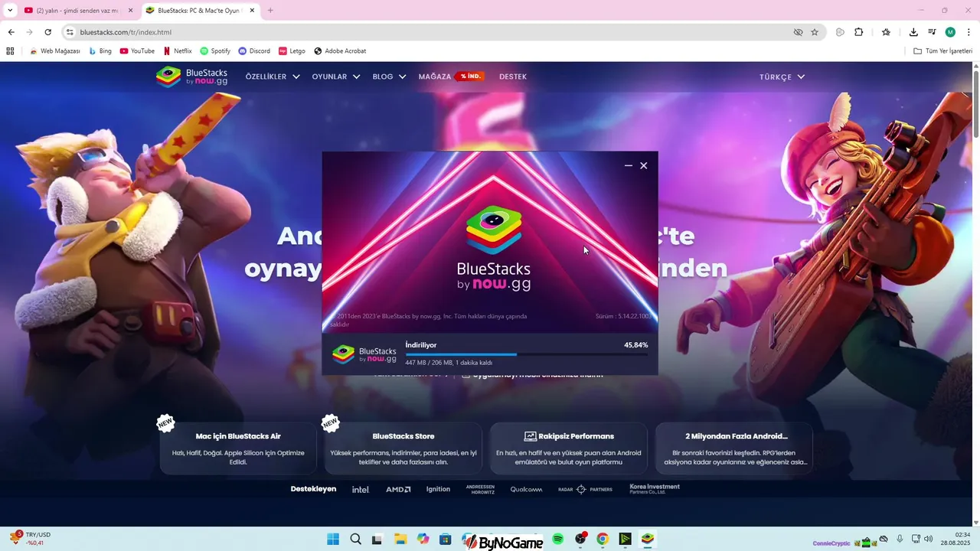The width and height of the screenshot is (980, 551).
Task: Open the Extensions puzzle icon
Action: click(858, 32)
